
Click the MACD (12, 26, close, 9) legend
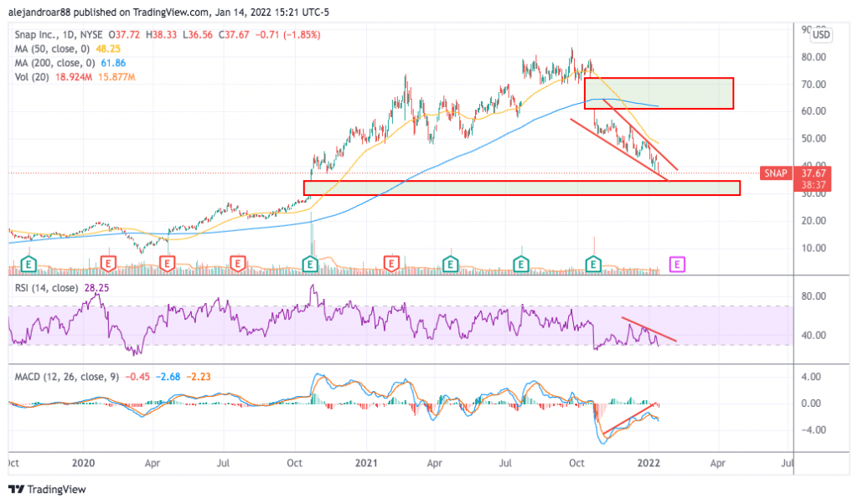(x=67, y=377)
